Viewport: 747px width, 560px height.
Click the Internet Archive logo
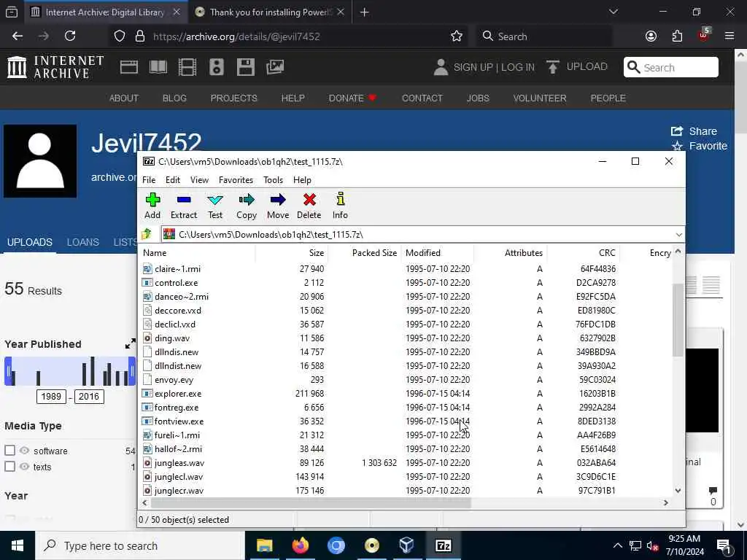coord(55,67)
